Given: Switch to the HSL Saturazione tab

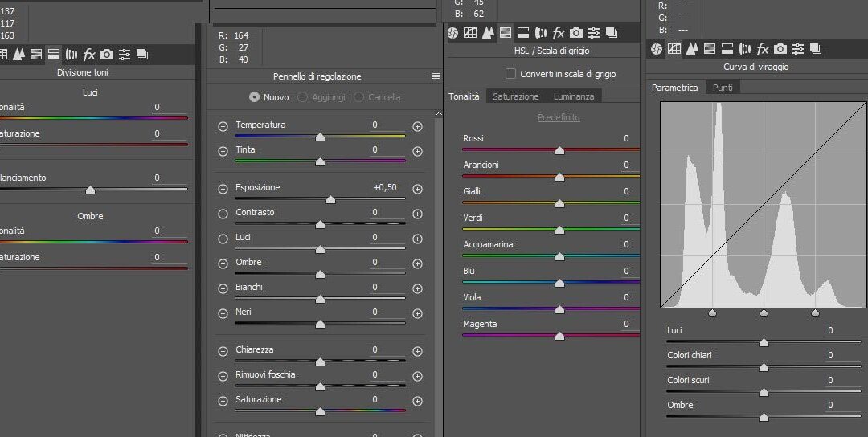Looking at the screenshot, I should (515, 96).
